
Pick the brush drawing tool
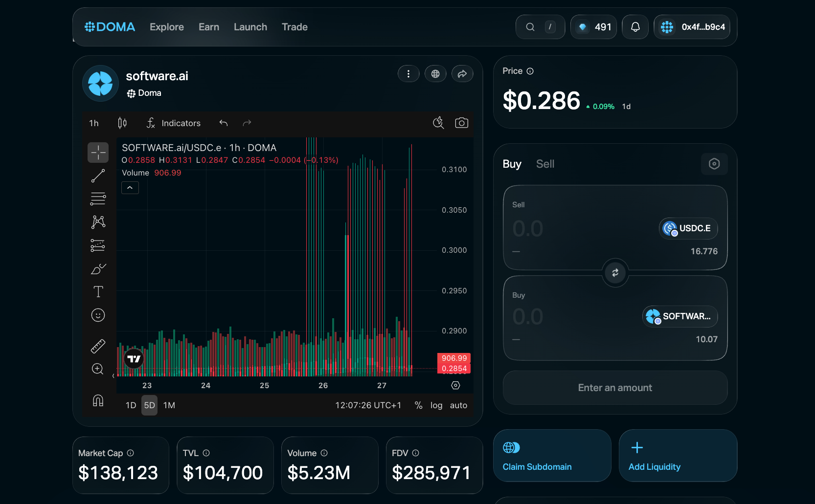tap(98, 269)
